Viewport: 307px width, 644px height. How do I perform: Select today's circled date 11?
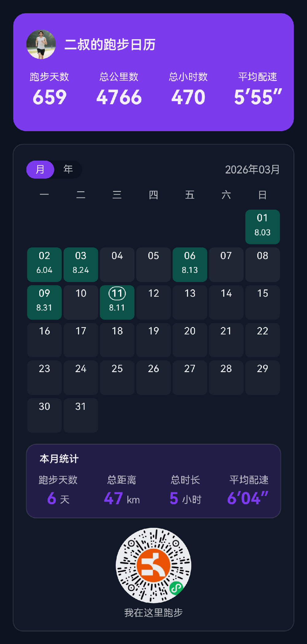point(117,302)
